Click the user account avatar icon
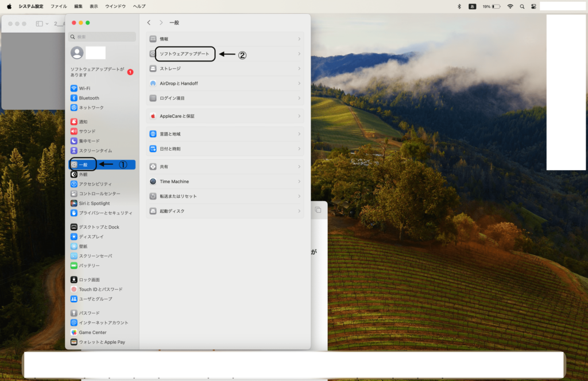588x381 pixels. coord(78,52)
